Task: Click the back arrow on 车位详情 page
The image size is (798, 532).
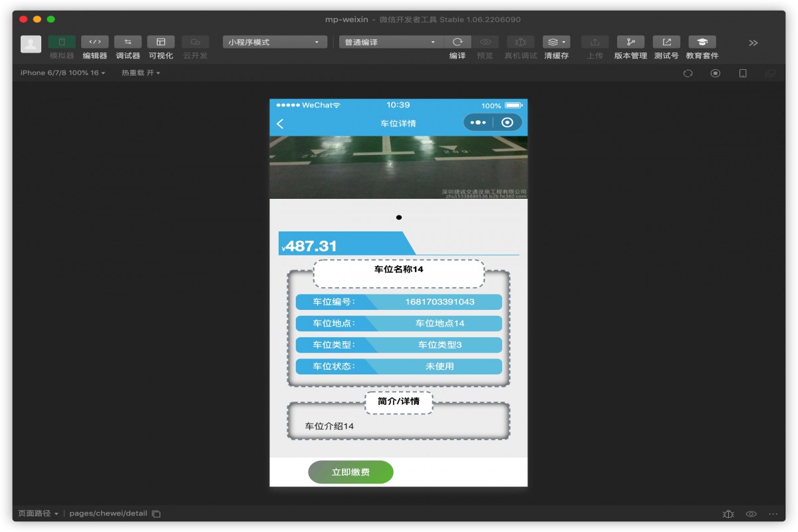Action: coord(280,122)
